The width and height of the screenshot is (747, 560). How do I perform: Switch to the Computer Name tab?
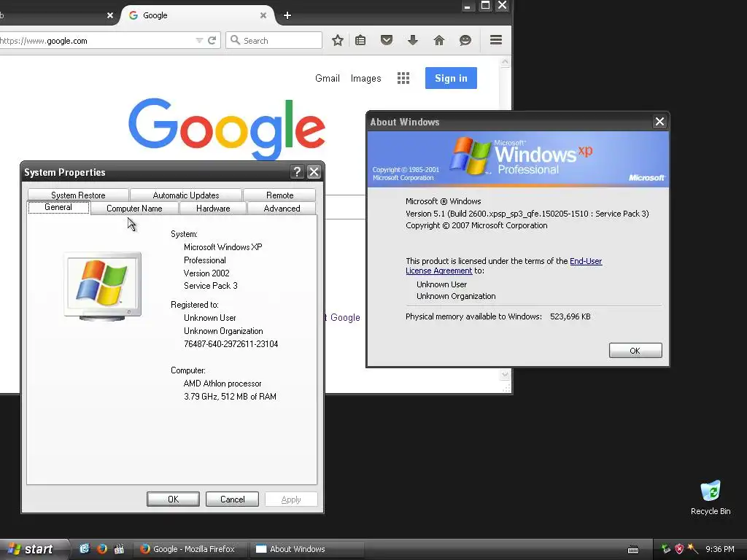point(134,208)
